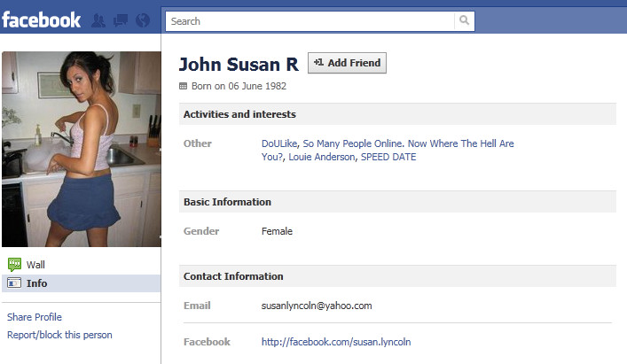Click the Other field label
The image size is (627, 364).
[198, 143]
